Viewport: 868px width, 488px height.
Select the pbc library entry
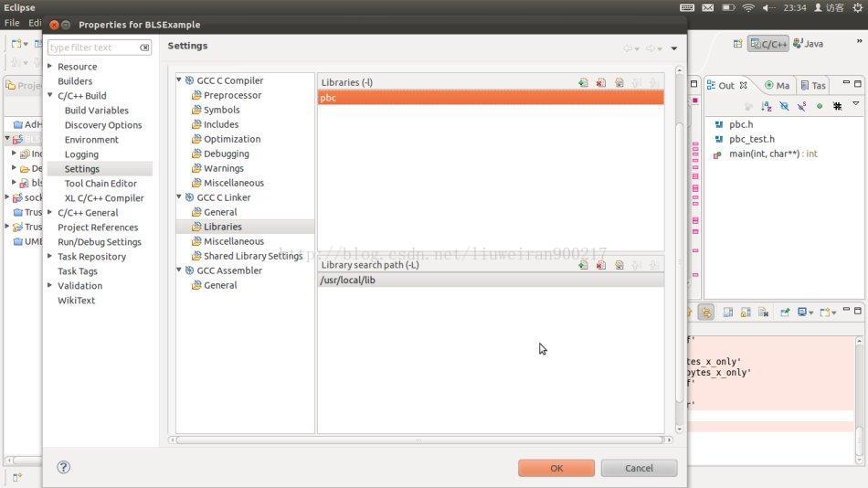pos(491,98)
